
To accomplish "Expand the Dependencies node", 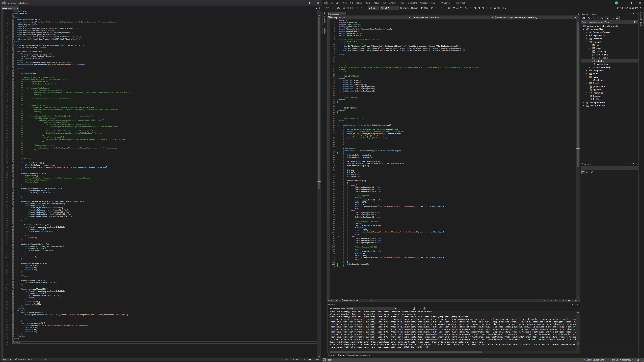I will point(586,36).
